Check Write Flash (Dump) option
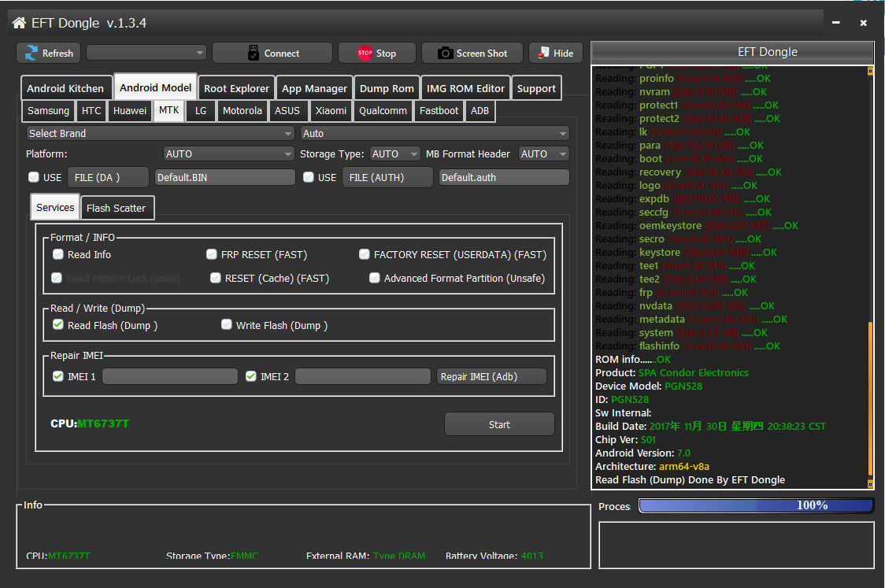The image size is (885, 588). pos(226,325)
